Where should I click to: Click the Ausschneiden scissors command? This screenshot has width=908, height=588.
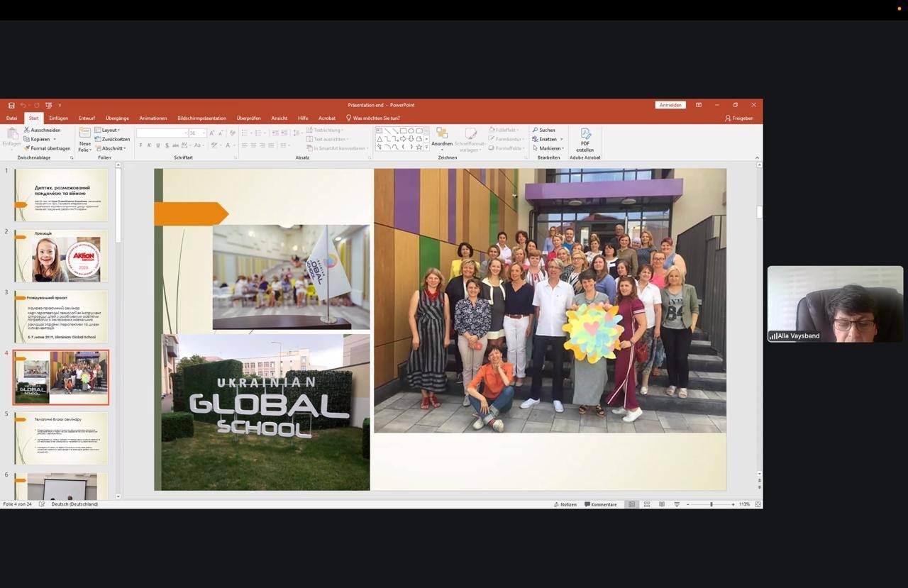click(42, 130)
